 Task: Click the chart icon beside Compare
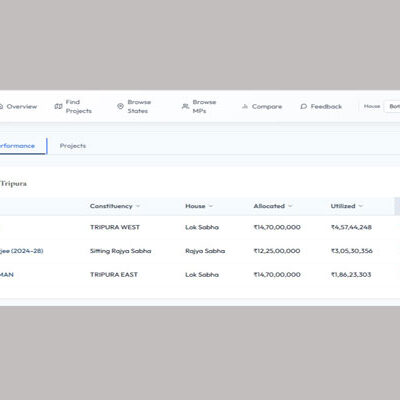[245, 107]
